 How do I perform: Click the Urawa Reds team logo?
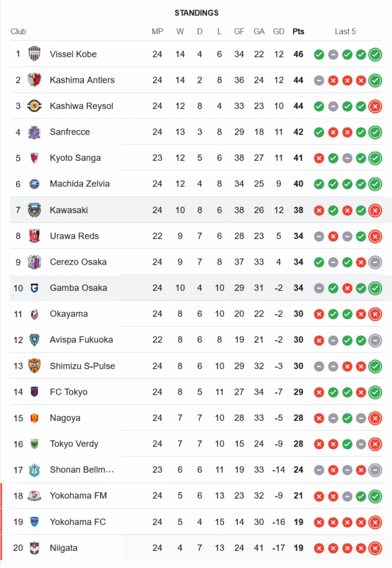point(35,236)
